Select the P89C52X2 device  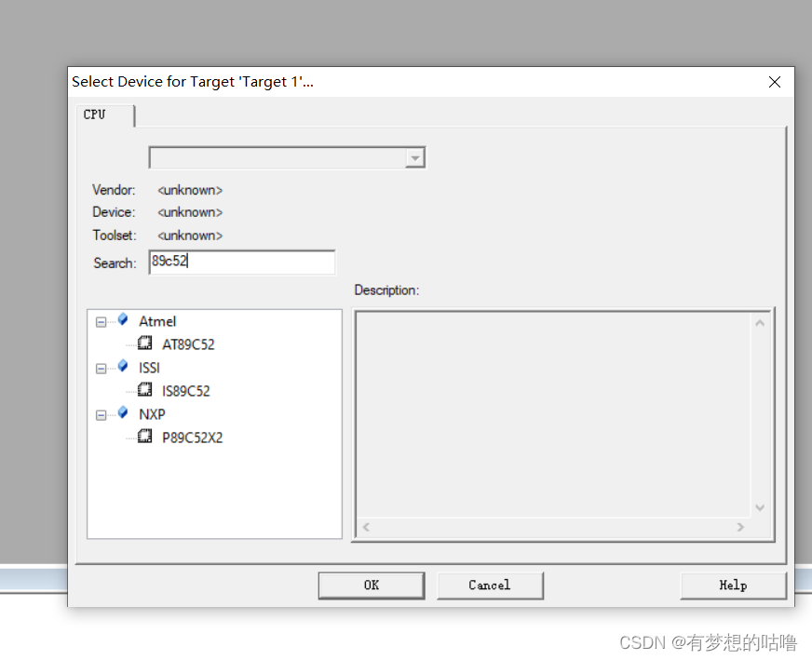pyautogui.click(x=192, y=438)
